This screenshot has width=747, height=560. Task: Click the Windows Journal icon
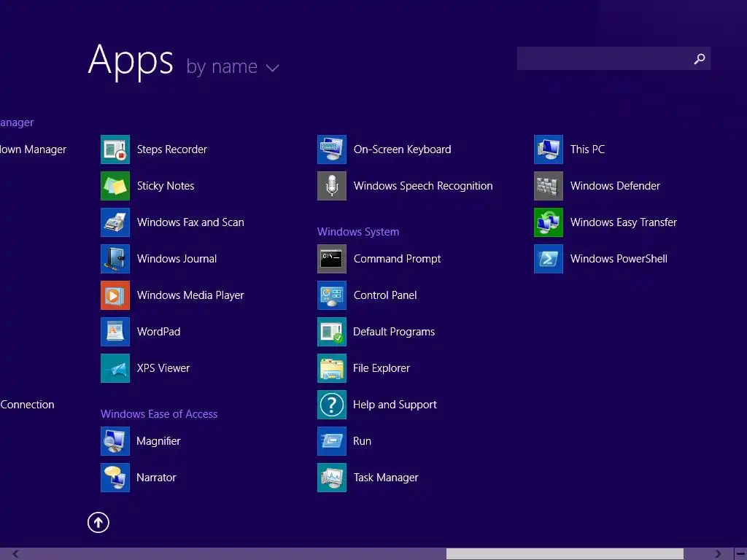point(115,259)
